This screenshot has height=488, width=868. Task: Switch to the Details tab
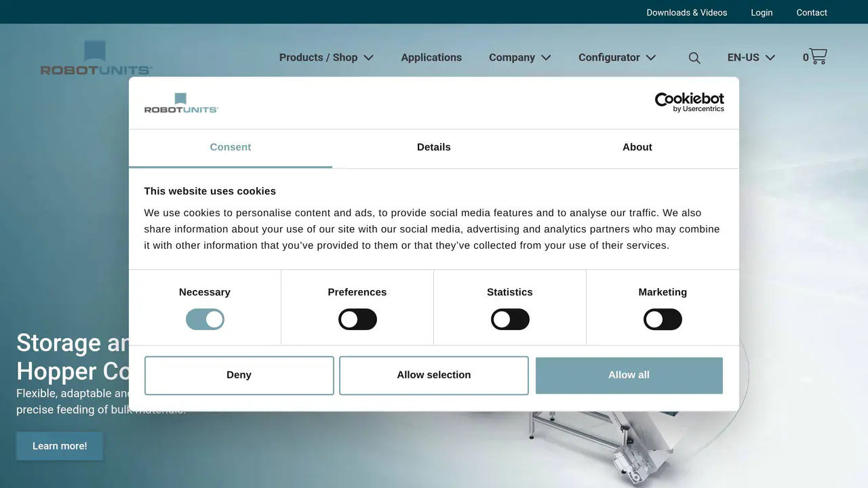coord(434,147)
